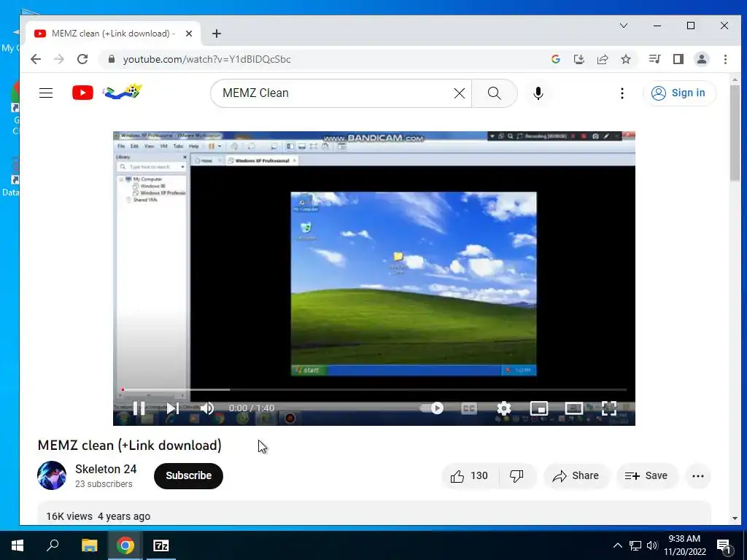Like the video showing 130 likes
This screenshot has width=747, height=560.
click(x=470, y=475)
